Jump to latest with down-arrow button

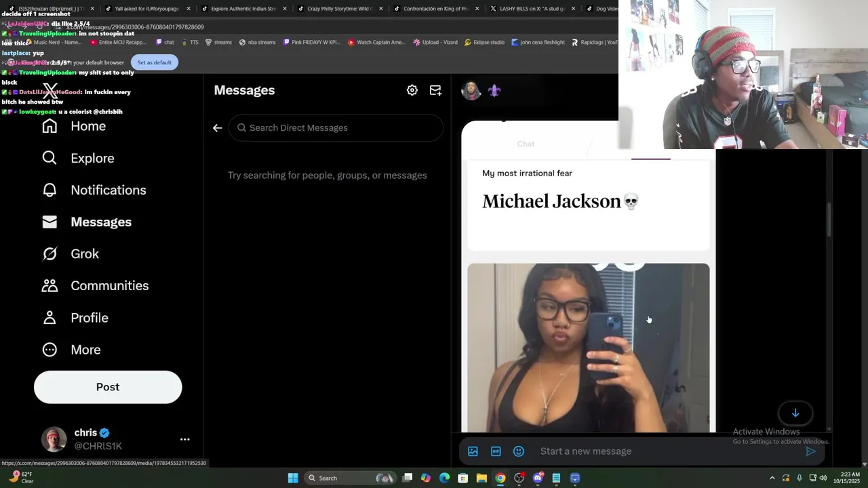pyautogui.click(x=795, y=413)
